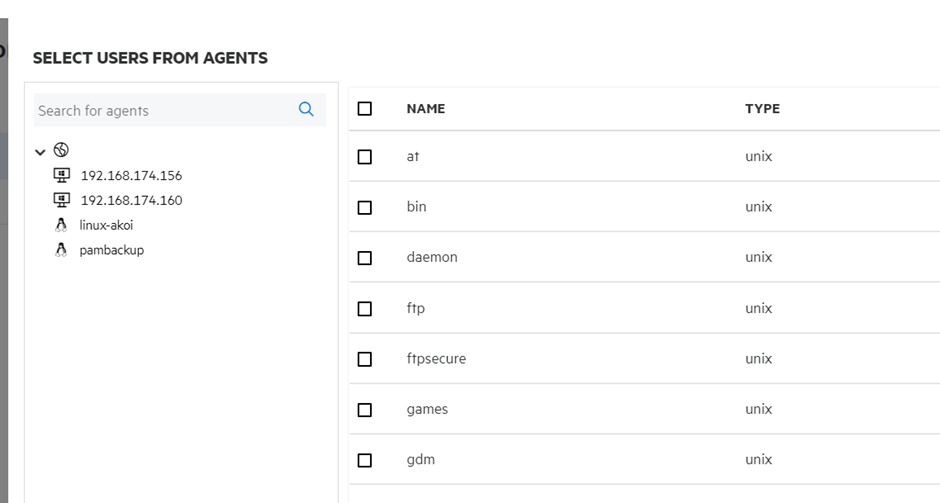Click the penguin icon beside pambackup
This screenshot has width=940, height=503.
[62, 250]
